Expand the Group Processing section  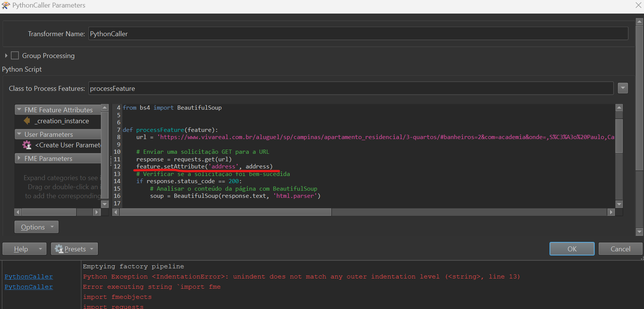point(6,55)
